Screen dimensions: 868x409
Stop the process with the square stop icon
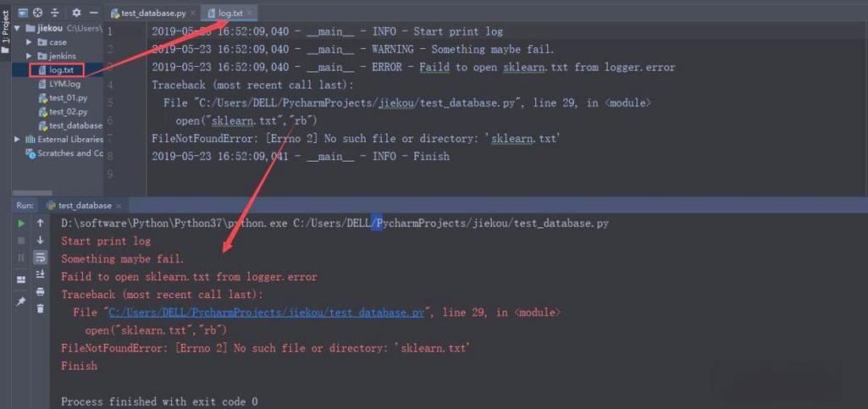pyautogui.click(x=21, y=240)
